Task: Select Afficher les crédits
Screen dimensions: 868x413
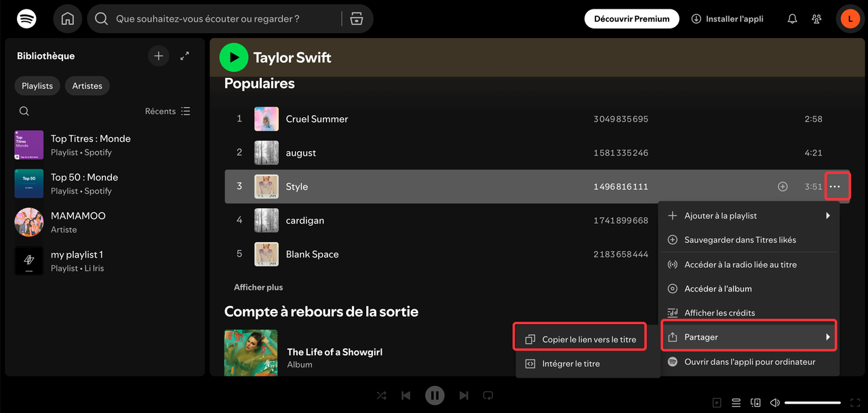Action: tap(749, 313)
